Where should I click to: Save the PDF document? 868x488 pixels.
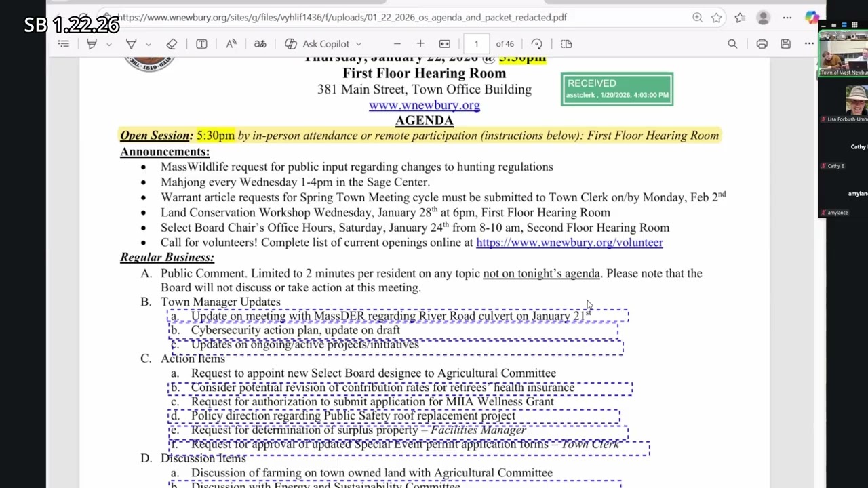click(785, 44)
